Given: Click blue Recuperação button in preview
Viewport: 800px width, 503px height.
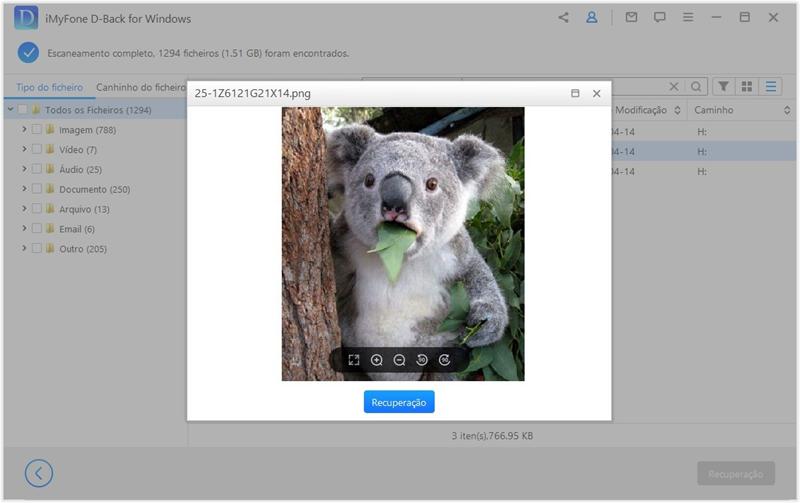Looking at the screenshot, I should (x=399, y=402).
